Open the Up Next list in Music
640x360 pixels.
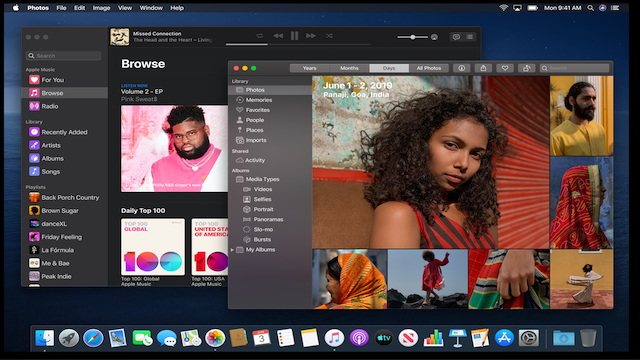click(x=470, y=37)
